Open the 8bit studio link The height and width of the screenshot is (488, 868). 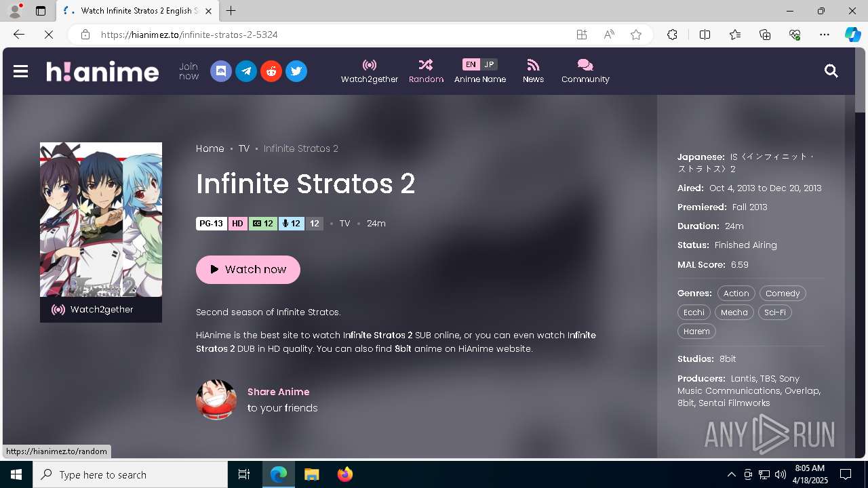click(728, 359)
